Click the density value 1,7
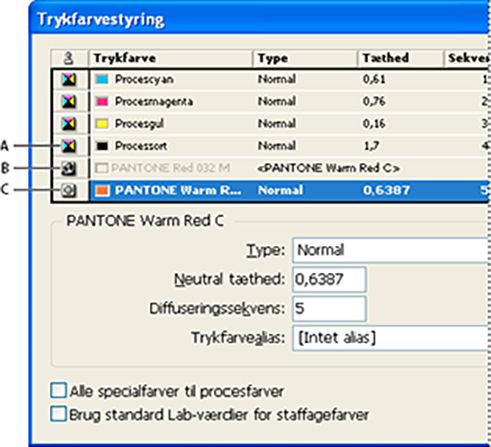The width and height of the screenshot is (491, 447). pos(371,146)
